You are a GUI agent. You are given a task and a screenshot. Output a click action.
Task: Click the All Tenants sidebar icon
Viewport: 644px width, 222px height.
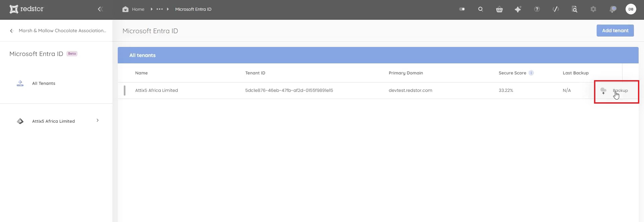point(20,83)
